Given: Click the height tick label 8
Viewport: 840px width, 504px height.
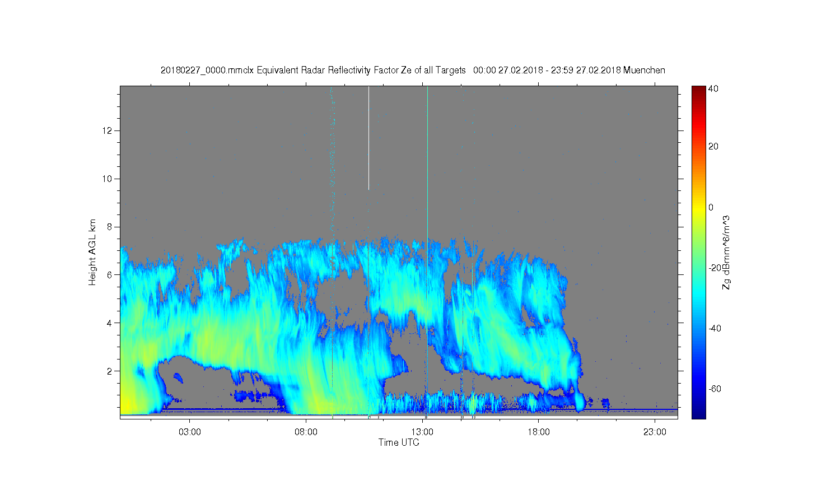Looking at the screenshot, I should point(110,227).
